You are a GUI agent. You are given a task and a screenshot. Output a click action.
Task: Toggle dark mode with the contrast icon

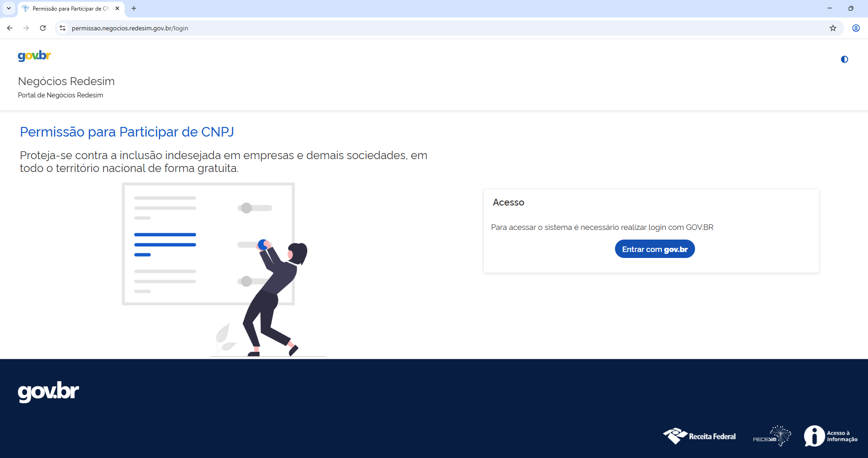tap(845, 59)
